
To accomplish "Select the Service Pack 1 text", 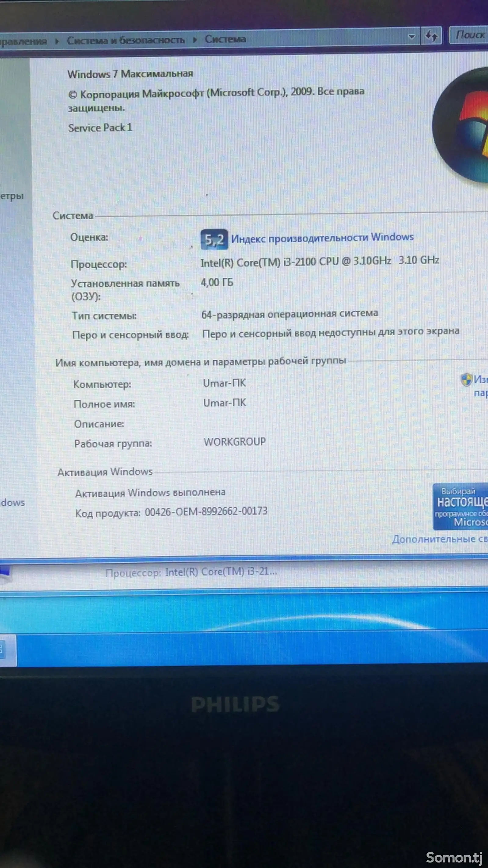I will [x=100, y=128].
